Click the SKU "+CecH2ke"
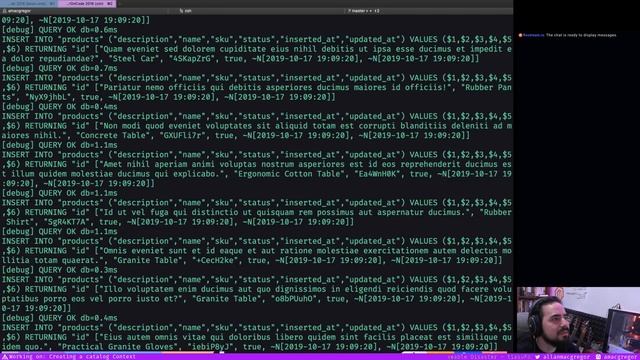Image resolution: width=640 pixels, height=360 pixels. (215, 260)
